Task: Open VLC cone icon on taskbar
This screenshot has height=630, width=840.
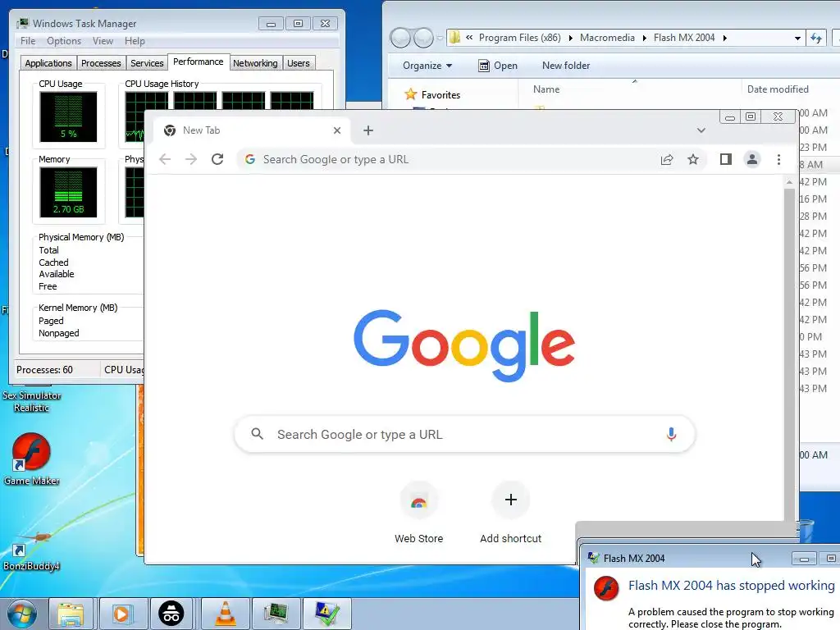Action: click(225, 614)
